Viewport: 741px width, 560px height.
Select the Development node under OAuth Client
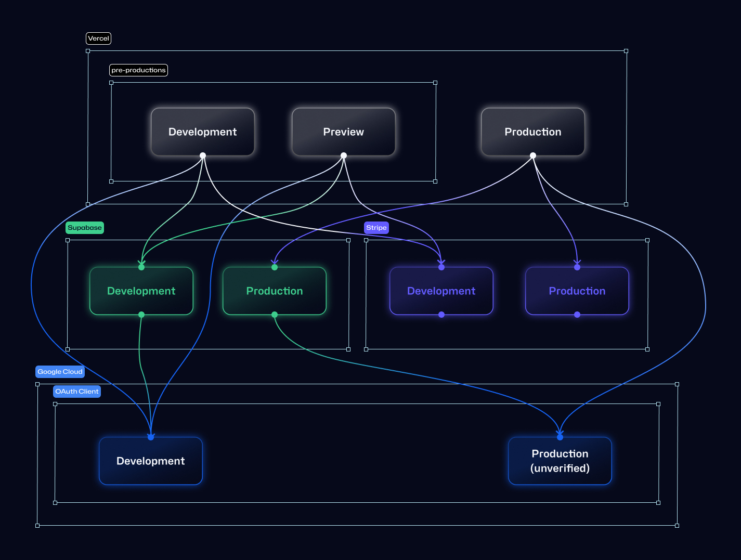[x=150, y=461]
